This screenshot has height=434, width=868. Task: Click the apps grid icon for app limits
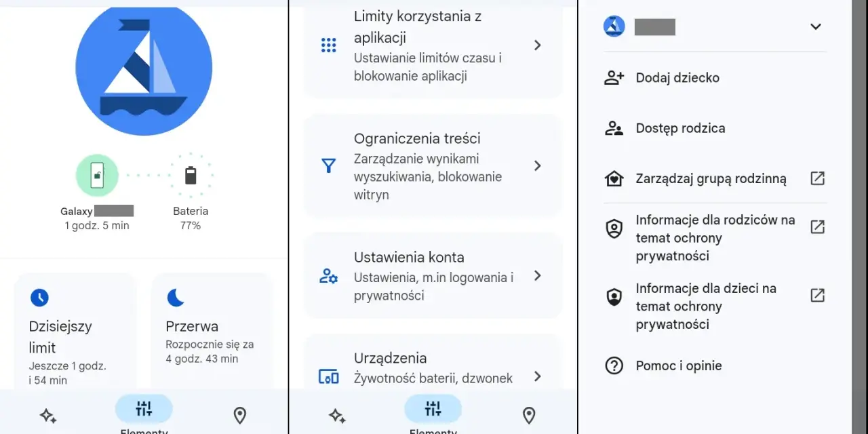point(328,45)
